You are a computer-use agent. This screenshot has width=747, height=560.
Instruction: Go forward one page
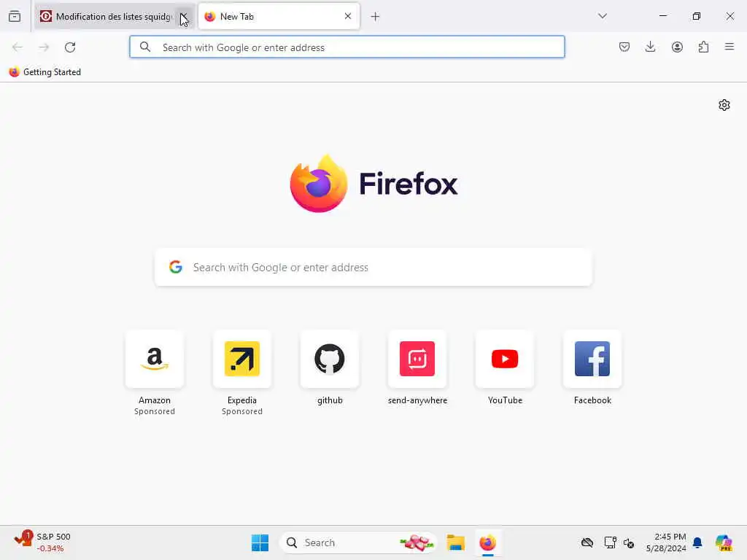(x=44, y=47)
